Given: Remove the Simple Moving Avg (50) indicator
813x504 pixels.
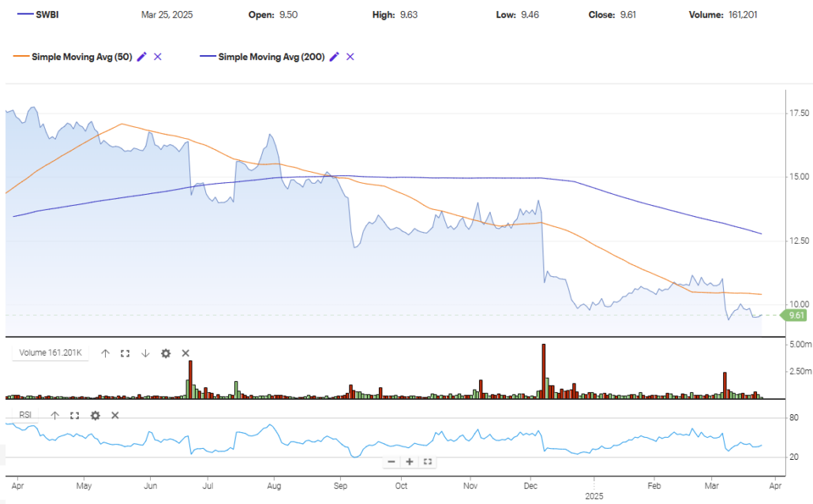Looking at the screenshot, I should (158, 57).
